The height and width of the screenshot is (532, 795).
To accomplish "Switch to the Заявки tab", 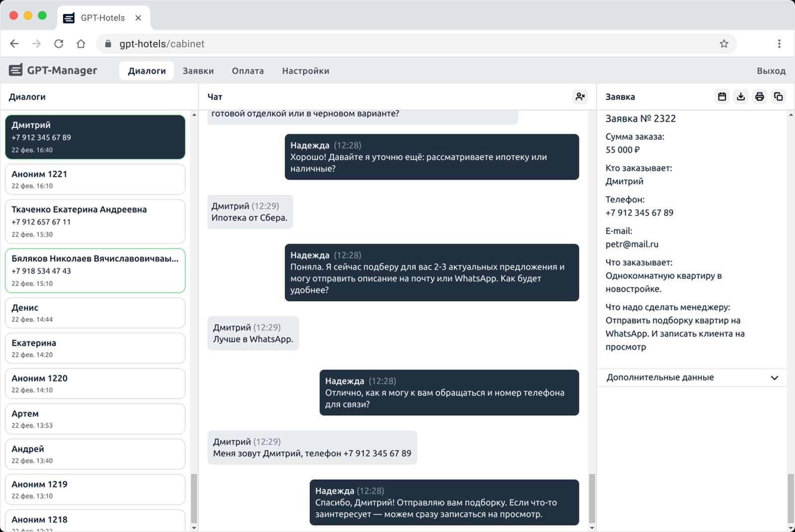I will [x=198, y=71].
